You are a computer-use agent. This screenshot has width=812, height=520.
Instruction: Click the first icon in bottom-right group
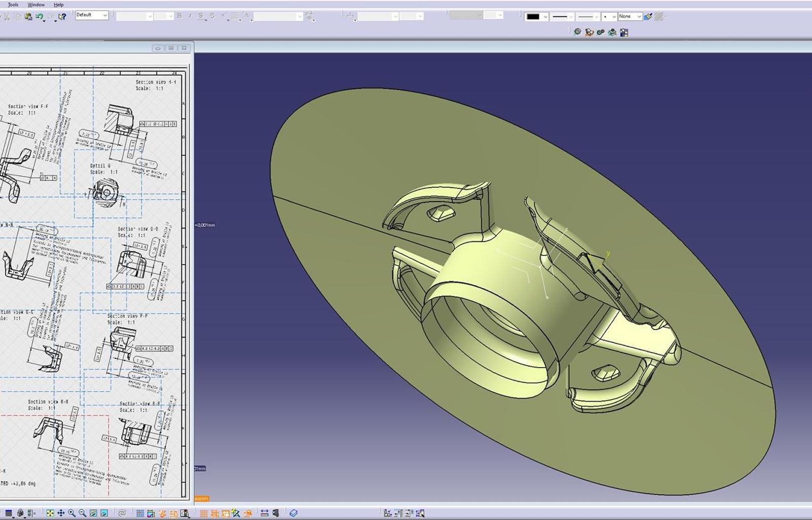(388, 513)
